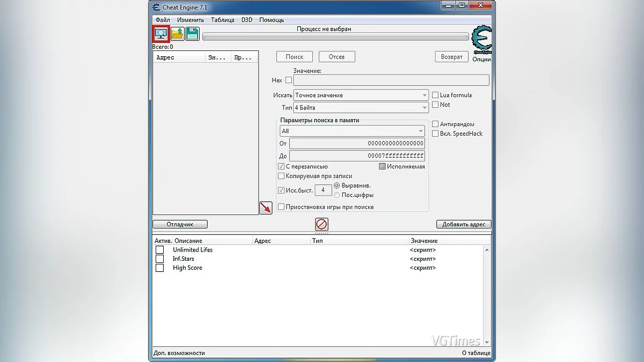Open the Изменить menu

pyautogui.click(x=191, y=20)
